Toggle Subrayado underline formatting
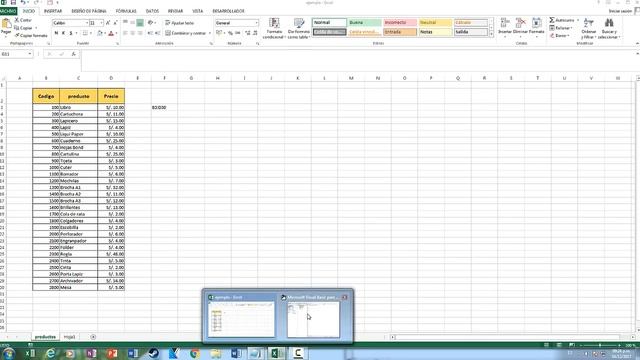This screenshot has height=360, width=640. [71, 33]
